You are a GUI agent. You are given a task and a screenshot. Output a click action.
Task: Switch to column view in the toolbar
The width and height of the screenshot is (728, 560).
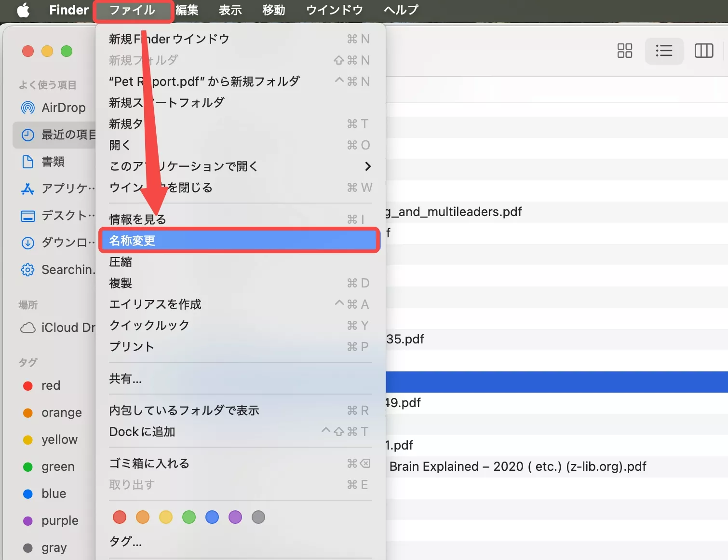[x=703, y=51]
